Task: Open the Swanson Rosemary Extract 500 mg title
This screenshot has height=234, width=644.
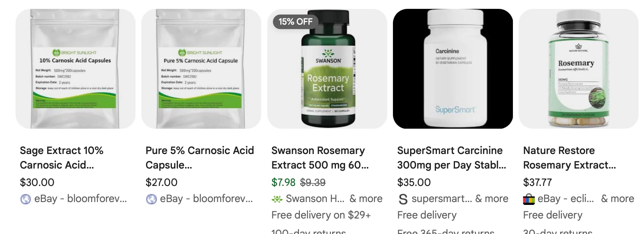Action: click(x=320, y=157)
